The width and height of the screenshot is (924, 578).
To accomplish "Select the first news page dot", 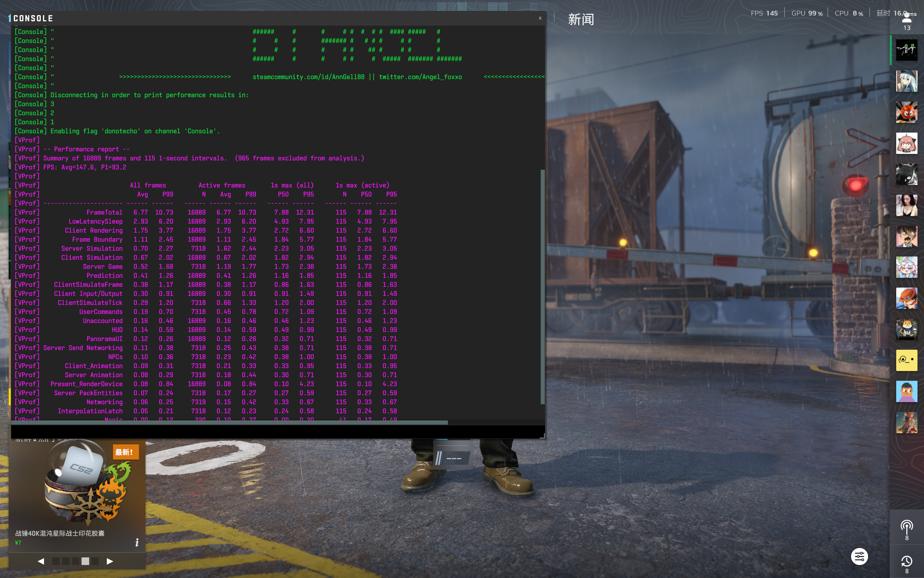I will pos(56,561).
